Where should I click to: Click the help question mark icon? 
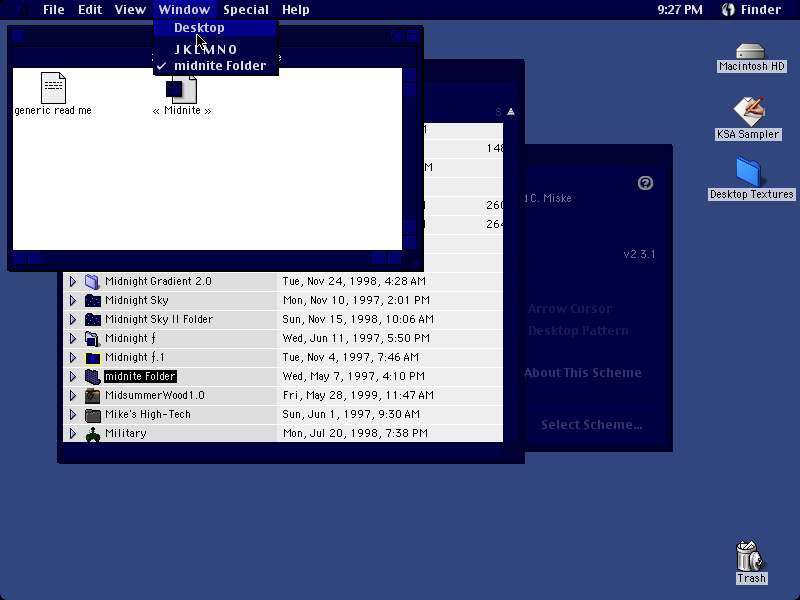click(x=645, y=183)
